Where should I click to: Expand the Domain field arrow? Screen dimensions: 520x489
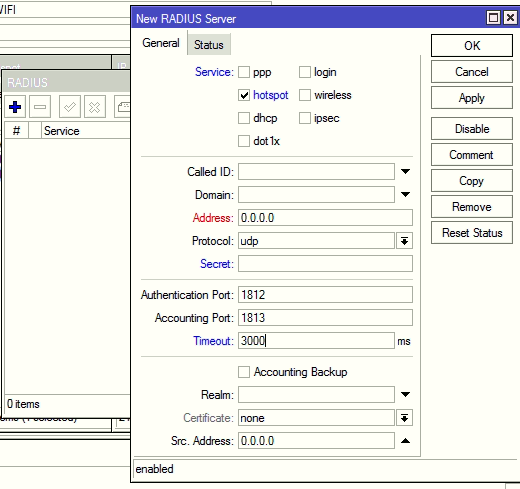pos(405,195)
